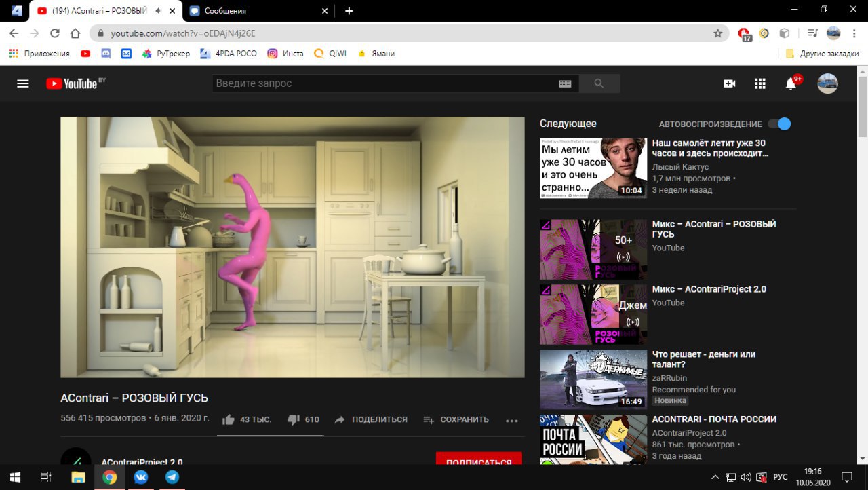The width and height of the screenshot is (868, 490).
Task: Open the Chrome profile avatar
Action: pos(833,33)
